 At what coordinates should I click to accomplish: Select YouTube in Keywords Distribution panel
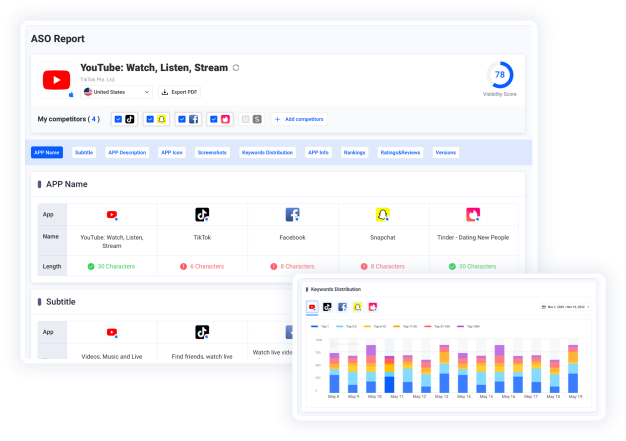[x=312, y=307]
